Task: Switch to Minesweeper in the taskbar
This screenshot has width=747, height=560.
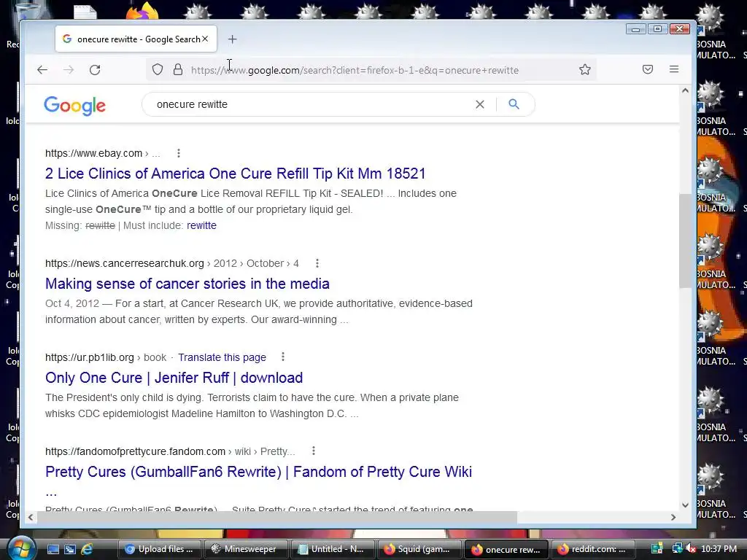Action: coord(247,549)
